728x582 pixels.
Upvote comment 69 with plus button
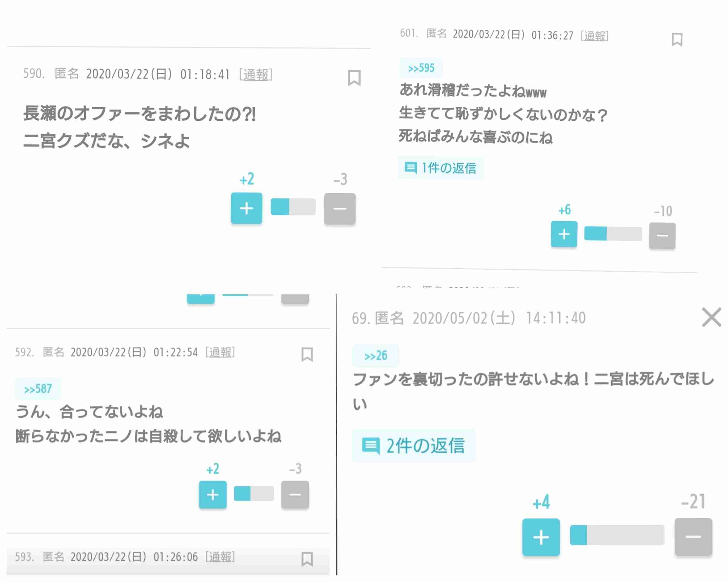pos(541,537)
